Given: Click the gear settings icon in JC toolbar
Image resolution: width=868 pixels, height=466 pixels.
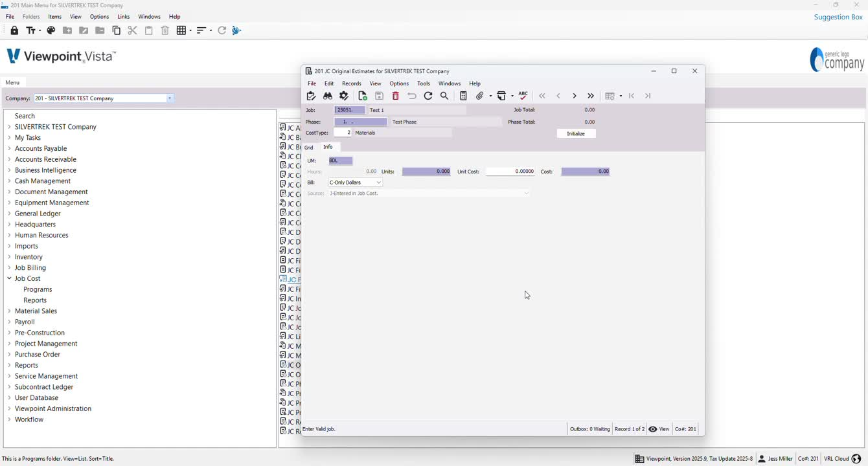Looking at the screenshot, I should pos(344,96).
